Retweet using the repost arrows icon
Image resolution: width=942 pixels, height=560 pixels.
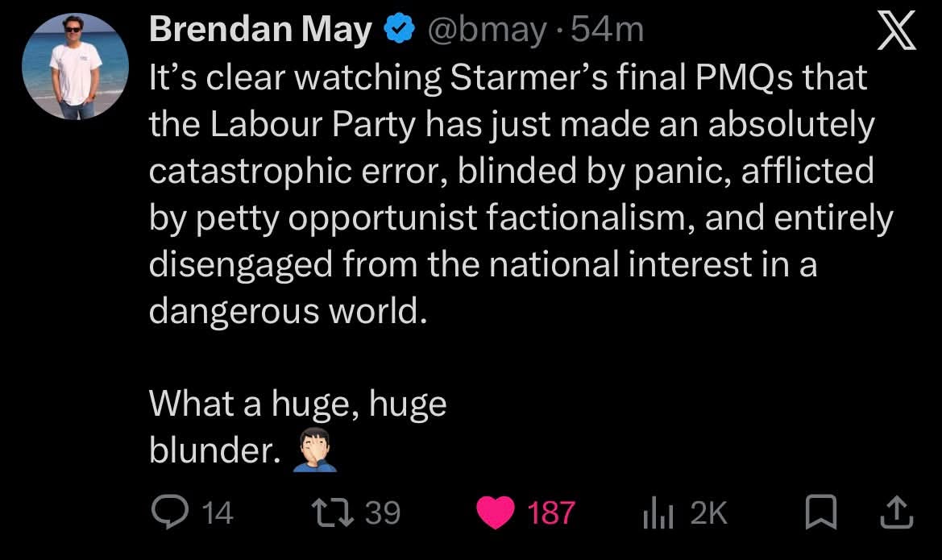pos(333,512)
